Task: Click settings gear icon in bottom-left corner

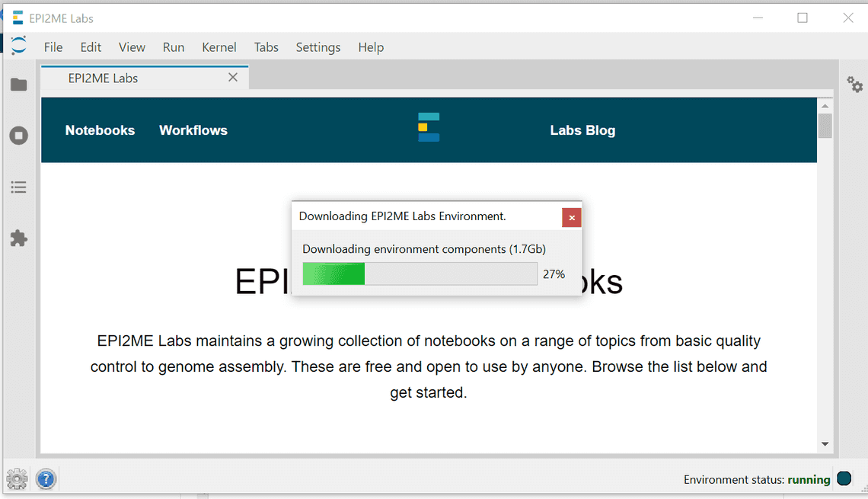Action: click(x=17, y=479)
